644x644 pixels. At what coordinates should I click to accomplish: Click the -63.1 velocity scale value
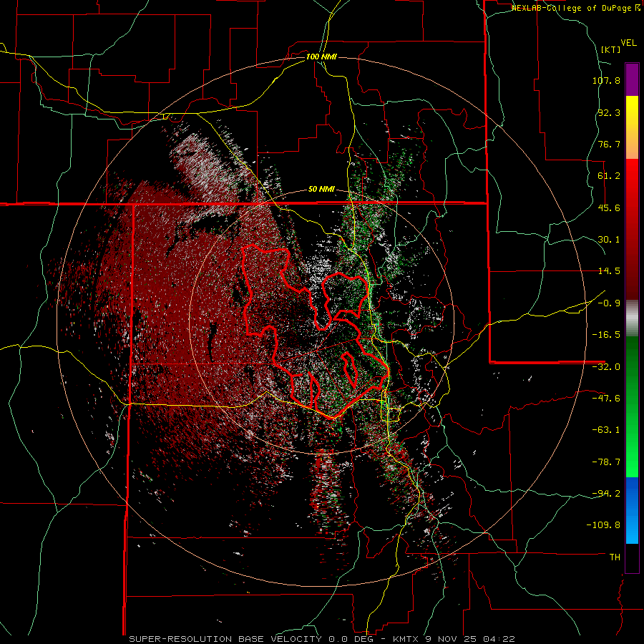click(606, 430)
